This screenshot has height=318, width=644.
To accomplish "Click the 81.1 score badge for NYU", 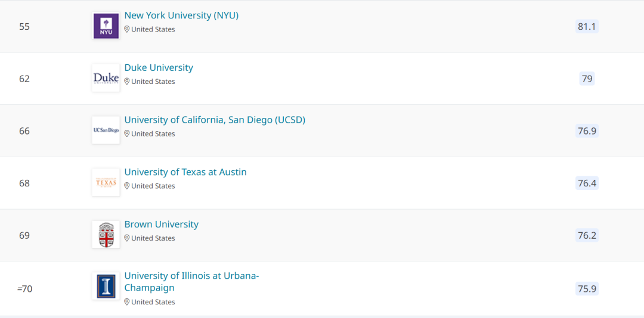I will pos(587,27).
